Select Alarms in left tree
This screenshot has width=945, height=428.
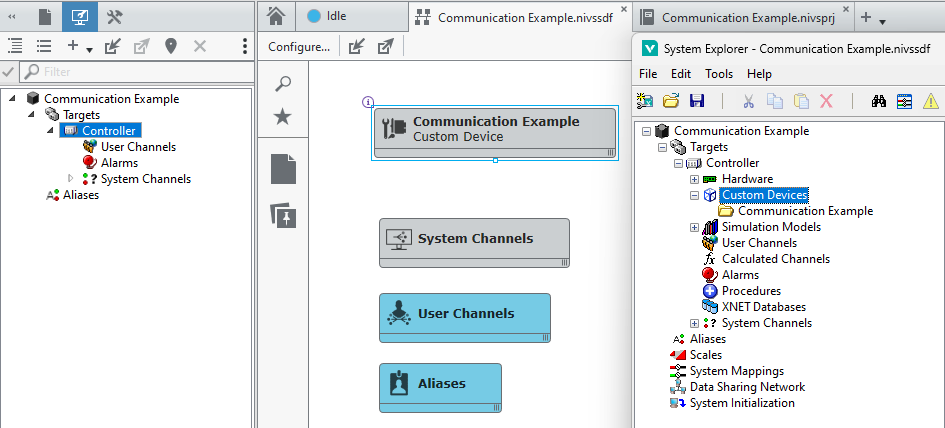point(119,163)
